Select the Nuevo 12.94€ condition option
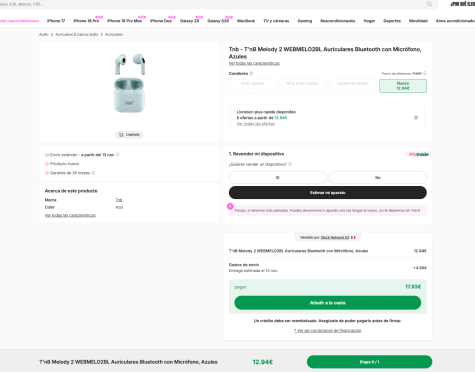 pyautogui.click(x=403, y=86)
